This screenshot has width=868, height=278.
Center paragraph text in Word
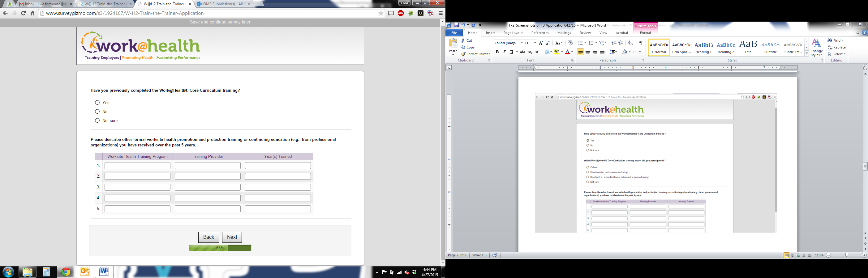[x=588, y=52]
